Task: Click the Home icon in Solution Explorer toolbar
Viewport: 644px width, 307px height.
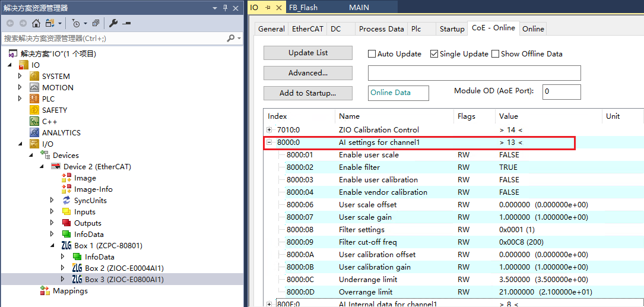Action: coord(36,23)
